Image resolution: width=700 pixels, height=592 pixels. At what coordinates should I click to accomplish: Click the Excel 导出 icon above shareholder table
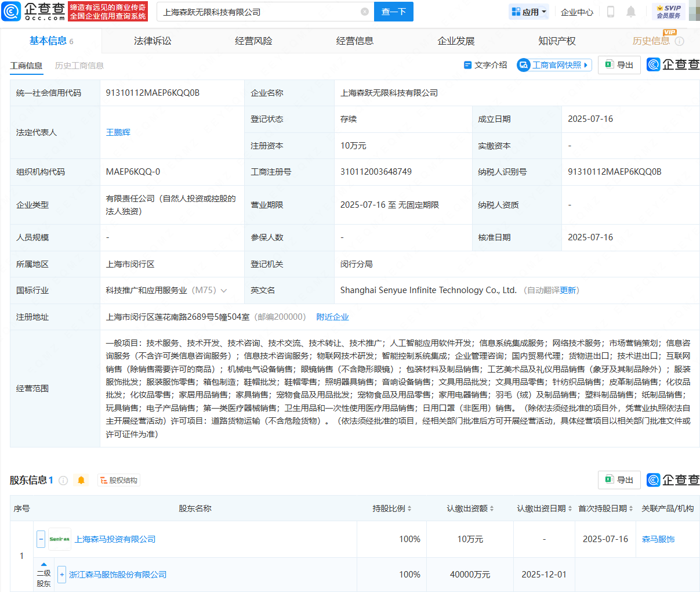pos(611,480)
